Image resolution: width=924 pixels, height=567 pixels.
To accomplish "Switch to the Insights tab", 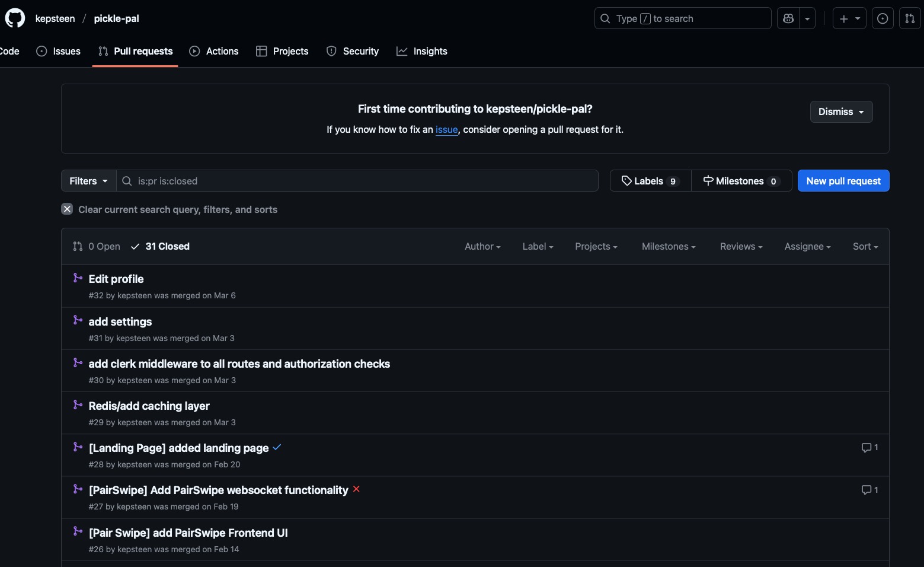I will pos(421,51).
